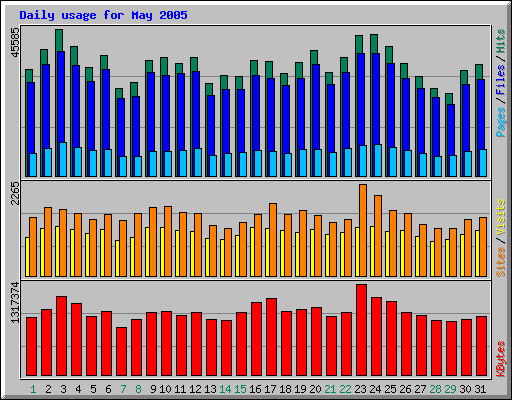Click day label 30 on the x-axis
The image size is (512, 400).
pos(465,389)
